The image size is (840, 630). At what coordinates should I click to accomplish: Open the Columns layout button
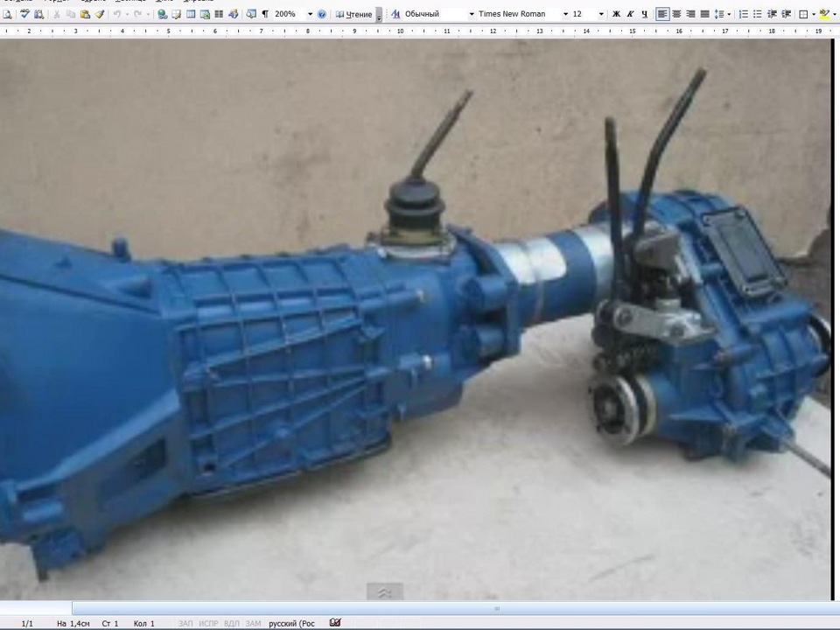[x=219, y=15]
